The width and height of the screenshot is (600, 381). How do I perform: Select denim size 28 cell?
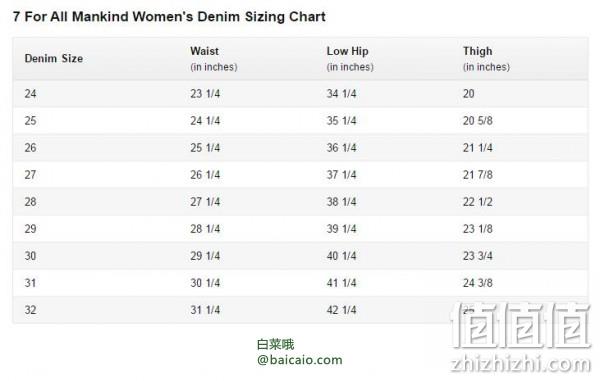(x=31, y=202)
